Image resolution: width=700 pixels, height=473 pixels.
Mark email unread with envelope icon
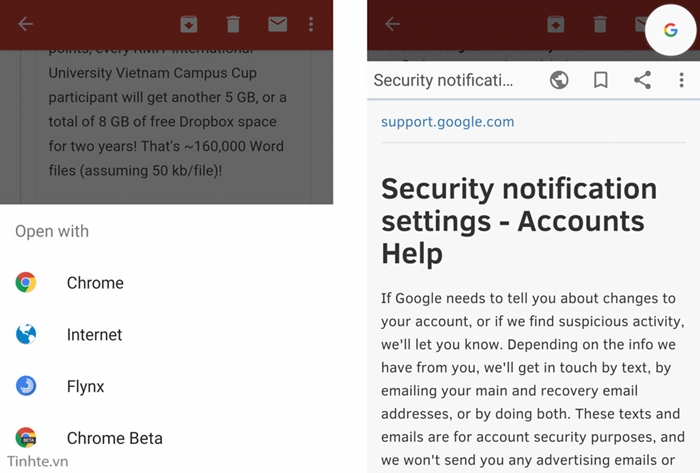(x=277, y=24)
